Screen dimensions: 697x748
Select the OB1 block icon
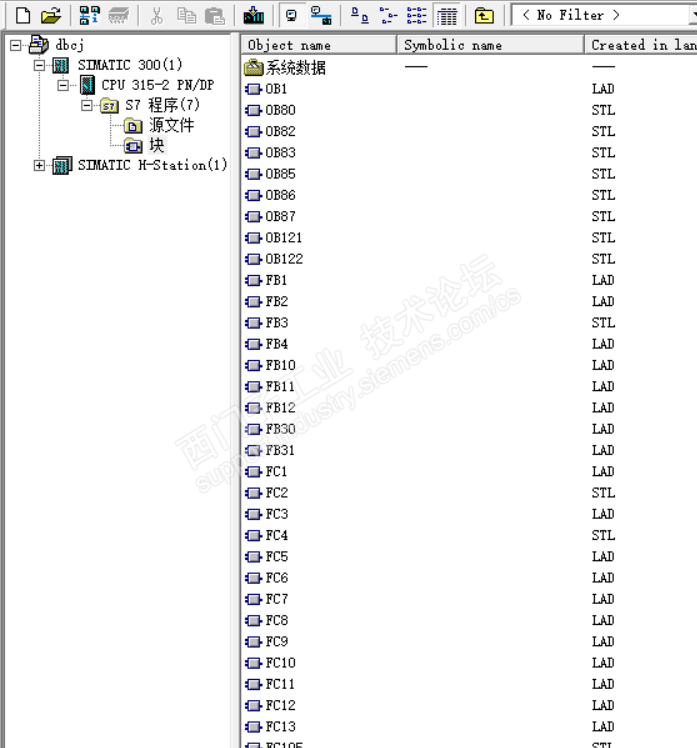253,89
